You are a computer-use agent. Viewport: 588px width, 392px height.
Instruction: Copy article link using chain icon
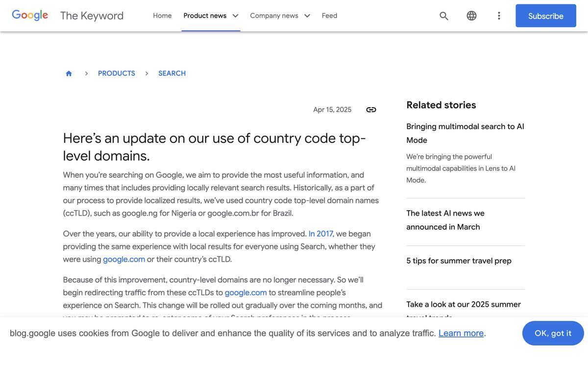coord(371,110)
